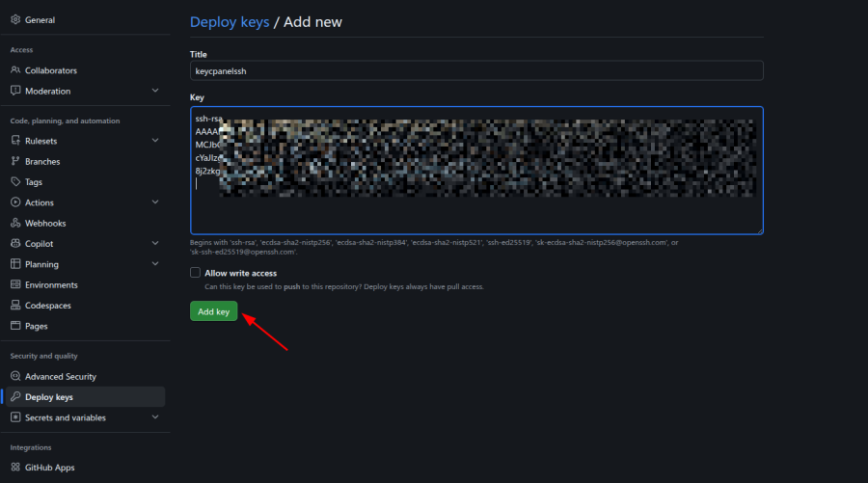Click the Advanced Security shield-search icon
Screen dimensions: 868x483
coord(15,376)
